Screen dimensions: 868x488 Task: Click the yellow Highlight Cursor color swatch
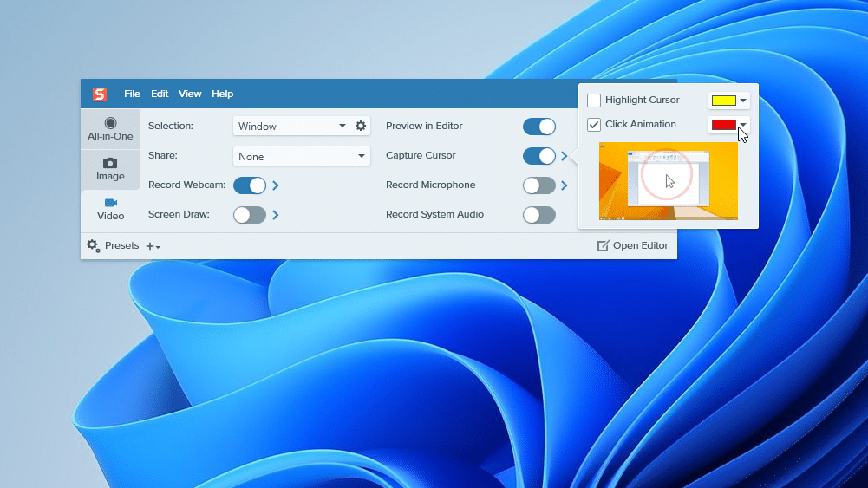(723, 101)
